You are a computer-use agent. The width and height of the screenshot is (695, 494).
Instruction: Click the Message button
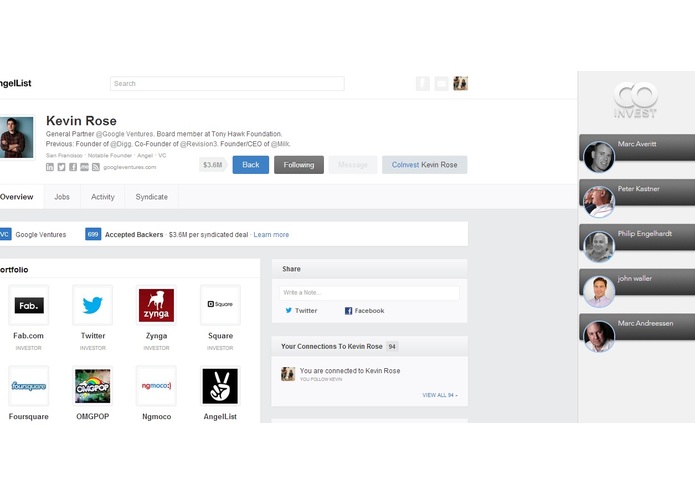pyautogui.click(x=353, y=165)
